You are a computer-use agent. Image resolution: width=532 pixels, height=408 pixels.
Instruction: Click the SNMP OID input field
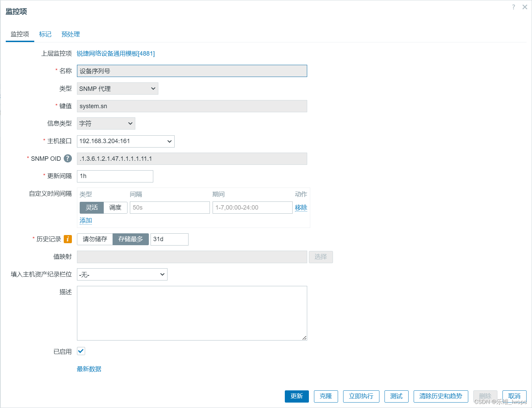point(192,159)
